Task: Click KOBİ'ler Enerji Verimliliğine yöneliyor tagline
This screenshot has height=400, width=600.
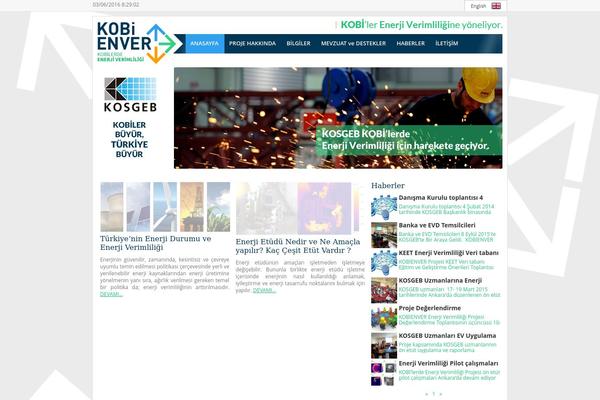Action: pos(422,24)
